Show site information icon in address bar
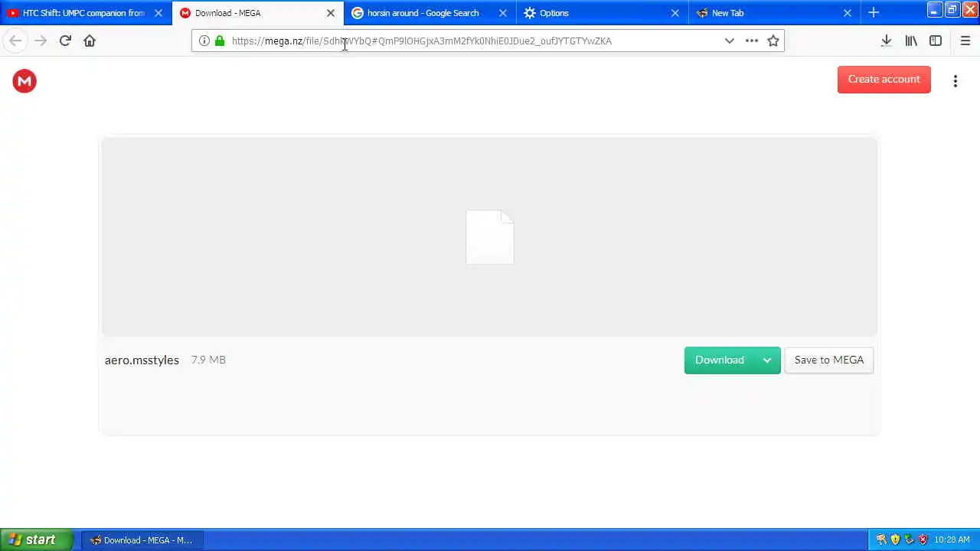The width and height of the screenshot is (980, 551). 204,41
